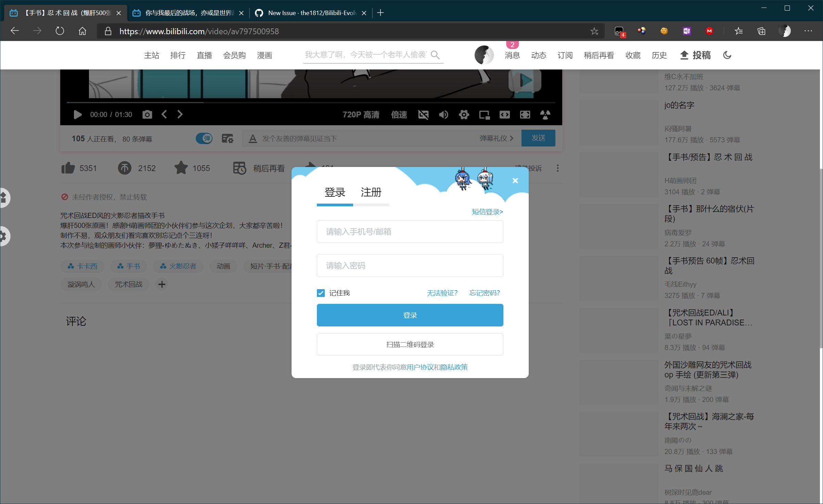The height and width of the screenshot is (504, 823).
Task: Open browser settings three-dot menu
Action: [x=808, y=31]
